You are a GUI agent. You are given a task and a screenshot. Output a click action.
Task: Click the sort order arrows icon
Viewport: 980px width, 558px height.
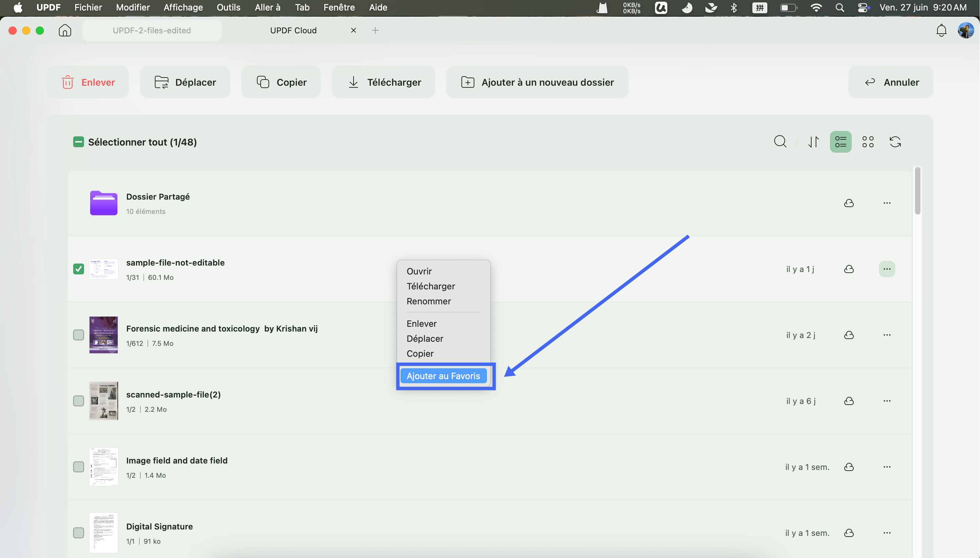point(814,142)
